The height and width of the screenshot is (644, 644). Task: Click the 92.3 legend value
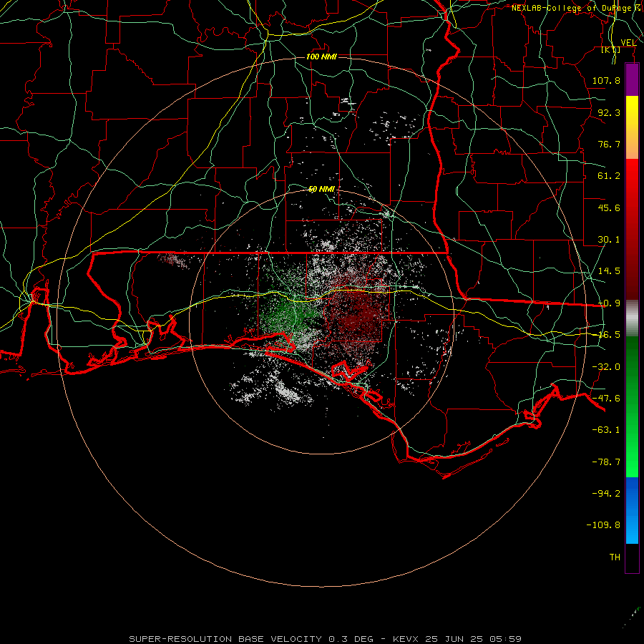pyautogui.click(x=609, y=112)
